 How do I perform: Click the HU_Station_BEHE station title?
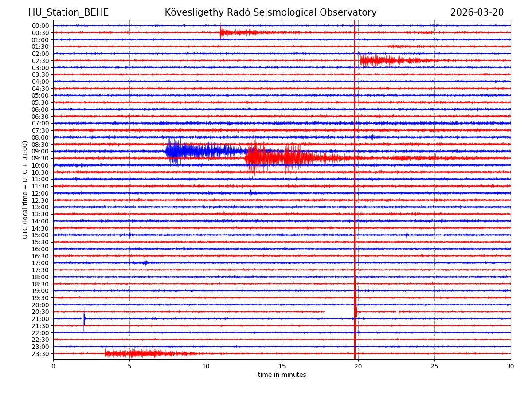68,13
